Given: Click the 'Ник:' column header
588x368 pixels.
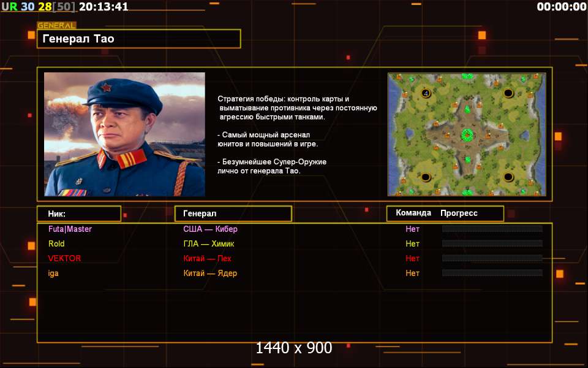Looking at the screenshot, I should 79,213.
